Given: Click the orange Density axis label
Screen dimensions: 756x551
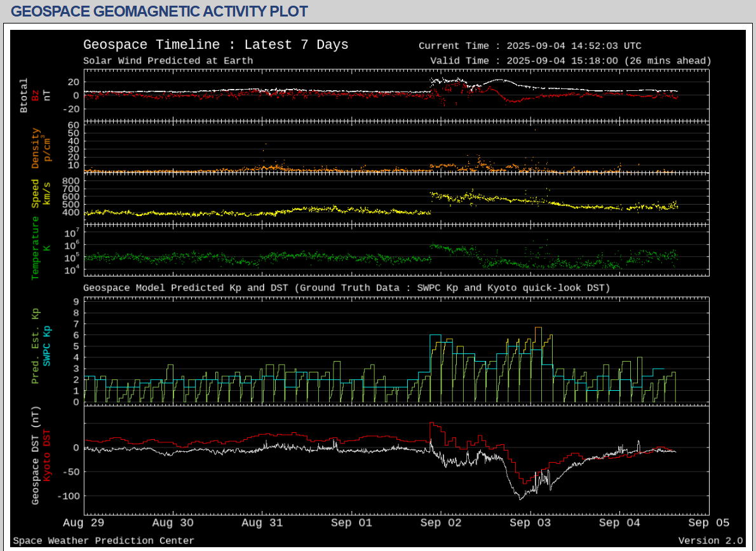Looking at the screenshot, I should pos(36,149).
